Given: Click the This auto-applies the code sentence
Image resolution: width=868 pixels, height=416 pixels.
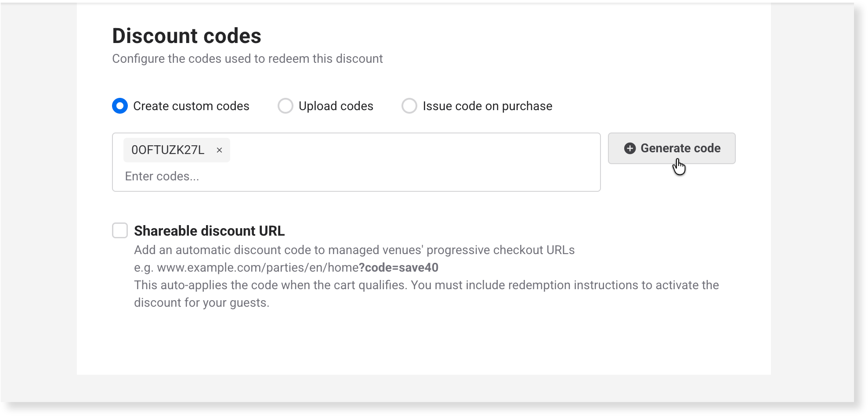Looking at the screenshot, I should (427, 294).
